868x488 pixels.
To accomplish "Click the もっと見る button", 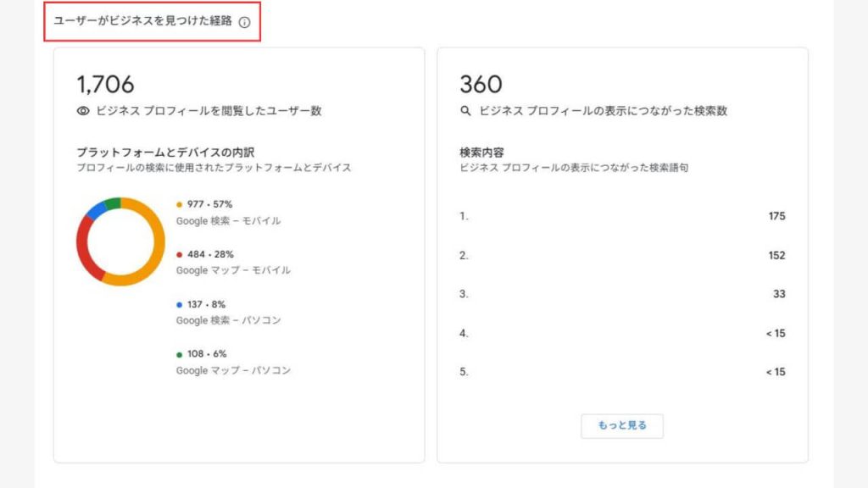I will click(622, 426).
